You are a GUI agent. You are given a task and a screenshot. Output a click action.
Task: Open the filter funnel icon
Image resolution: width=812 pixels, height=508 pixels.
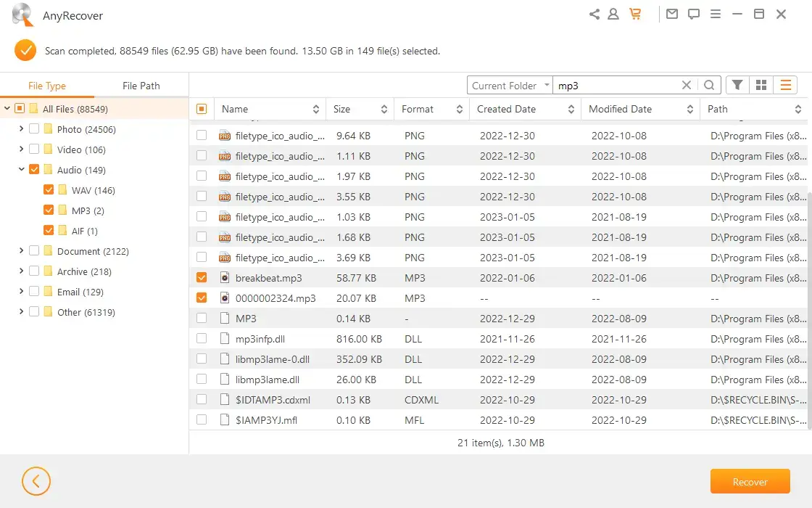737,85
